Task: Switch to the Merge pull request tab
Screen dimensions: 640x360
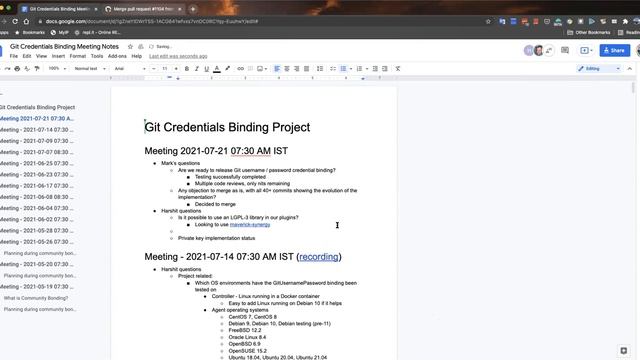Action: pyautogui.click(x=143, y=9)
